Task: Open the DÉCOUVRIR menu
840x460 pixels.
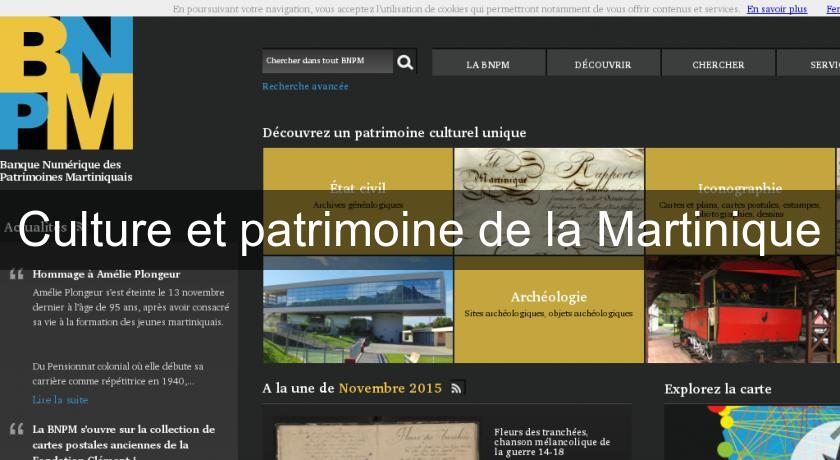Action: [603, 64]
